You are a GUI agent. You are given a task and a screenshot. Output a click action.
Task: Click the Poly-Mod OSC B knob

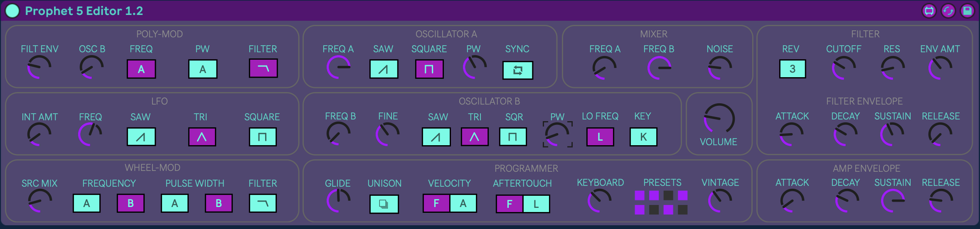pyautogui.click(x=91, y=67)
